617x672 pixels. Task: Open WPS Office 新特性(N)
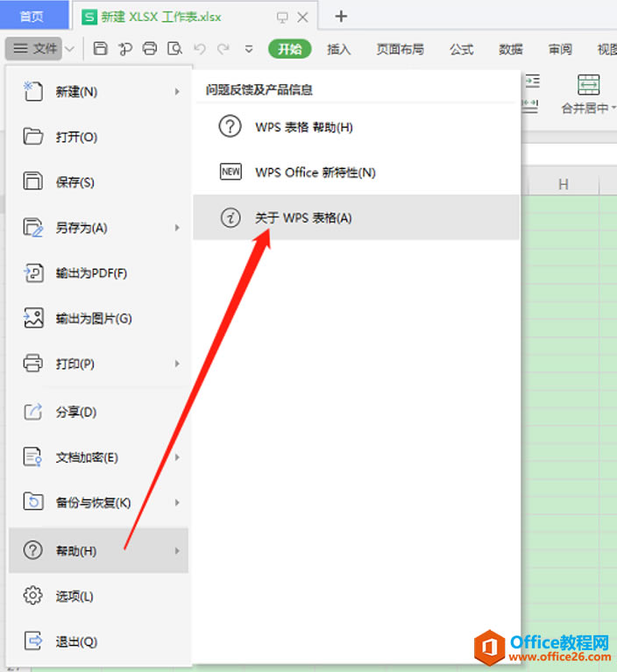point(357,173)
